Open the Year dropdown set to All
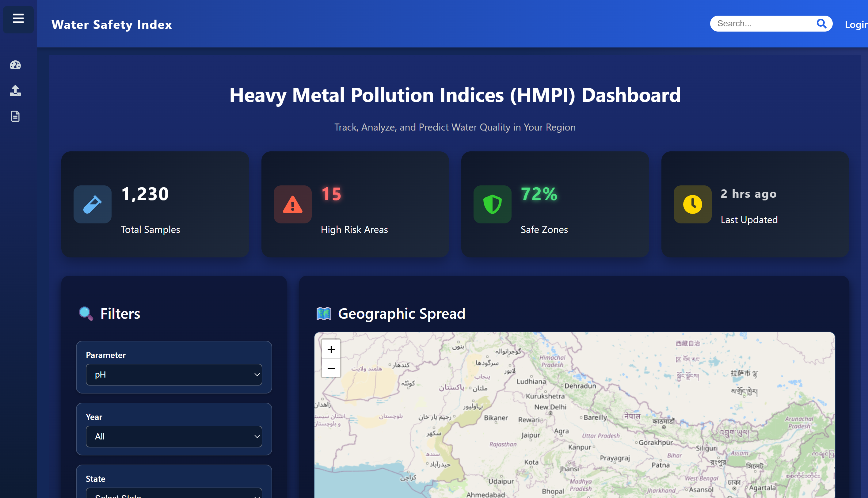The width and height of the screenshot is (868, 498). click(174, 436)
